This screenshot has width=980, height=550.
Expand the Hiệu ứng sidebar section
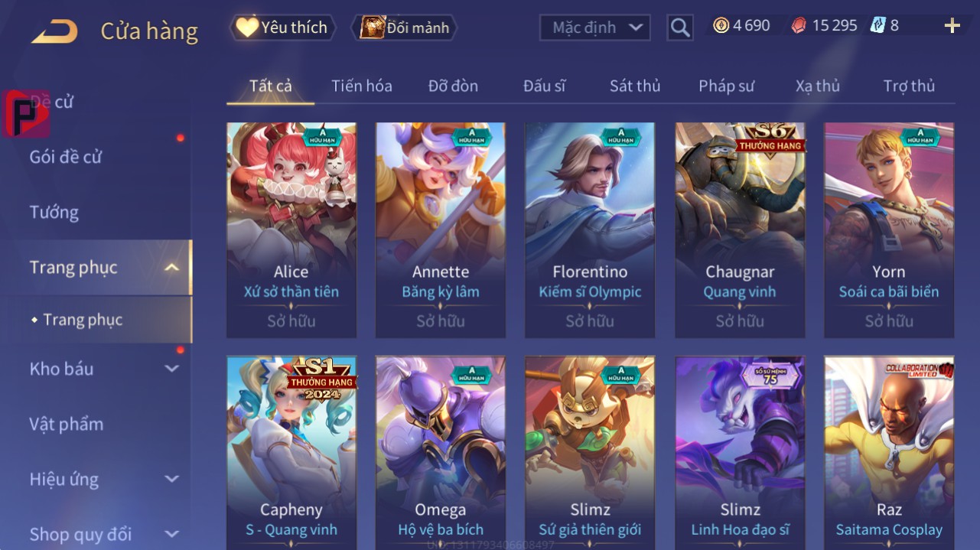(172, 480)
